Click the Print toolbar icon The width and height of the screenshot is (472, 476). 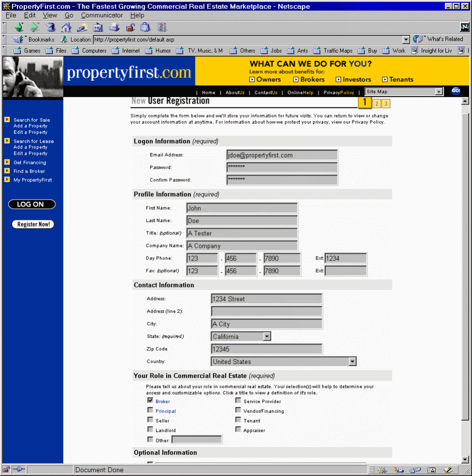114,28
